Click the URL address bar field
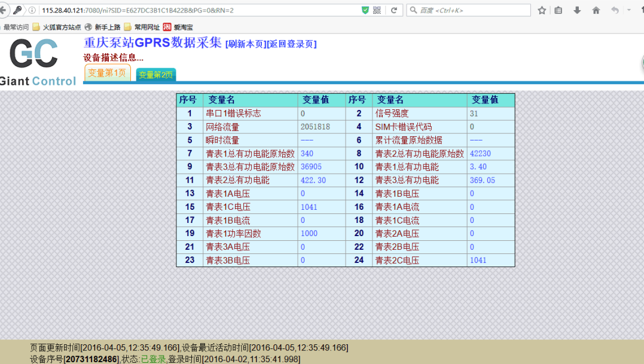This screenshot has height=364, width=644. point(197,10)
